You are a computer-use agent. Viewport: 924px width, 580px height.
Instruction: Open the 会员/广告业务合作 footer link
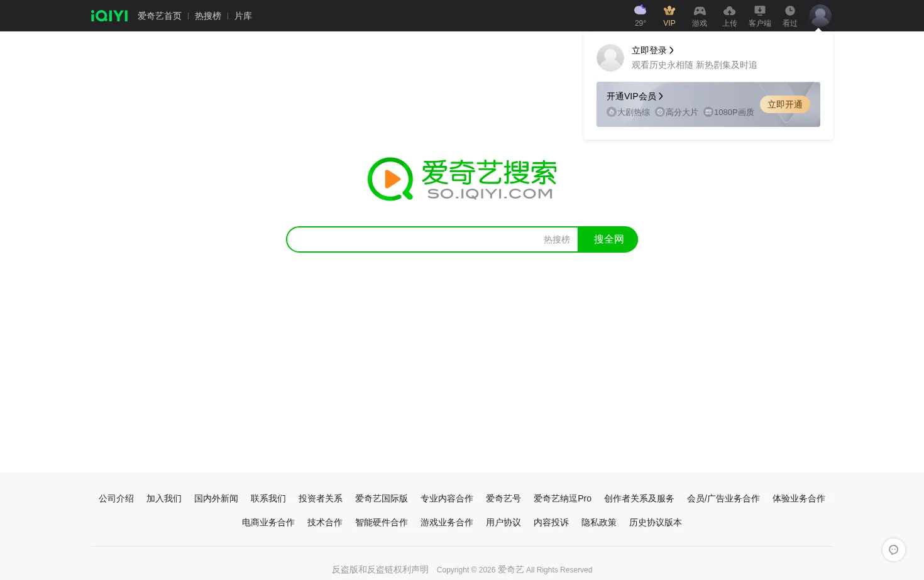tap(723, 498)
